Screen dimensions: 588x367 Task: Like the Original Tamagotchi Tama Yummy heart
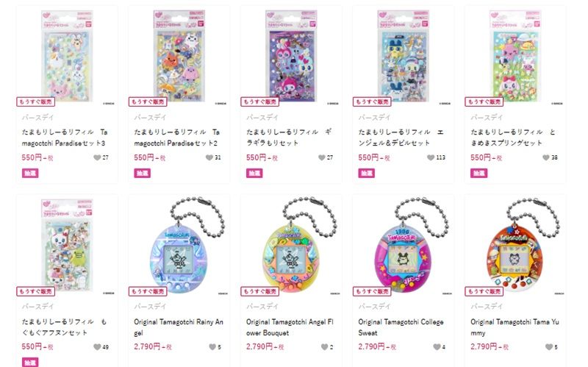(x=549, y=347)
